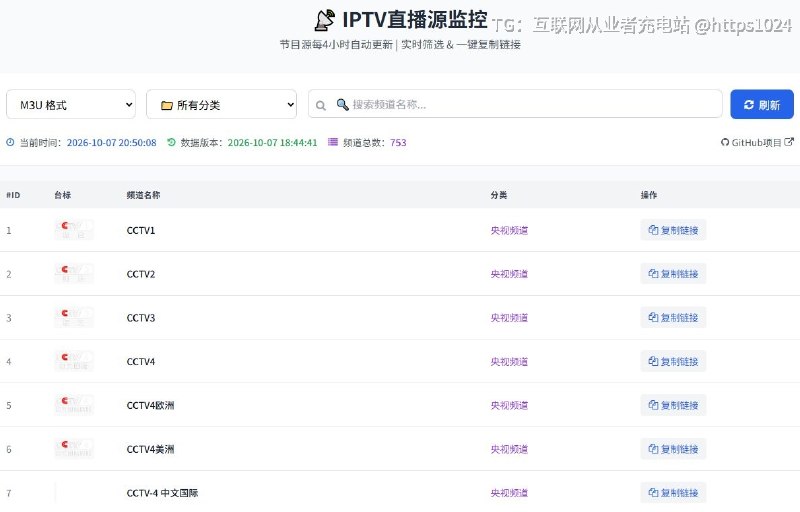Click the current time value 2026-10-07 20:50:08

pyautogui.click(x=112, y=143)
